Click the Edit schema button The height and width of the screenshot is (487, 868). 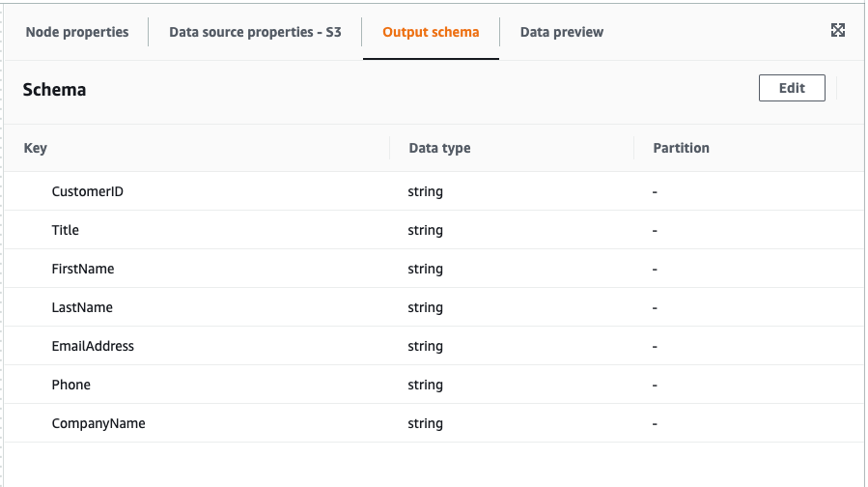pos(792,88)
